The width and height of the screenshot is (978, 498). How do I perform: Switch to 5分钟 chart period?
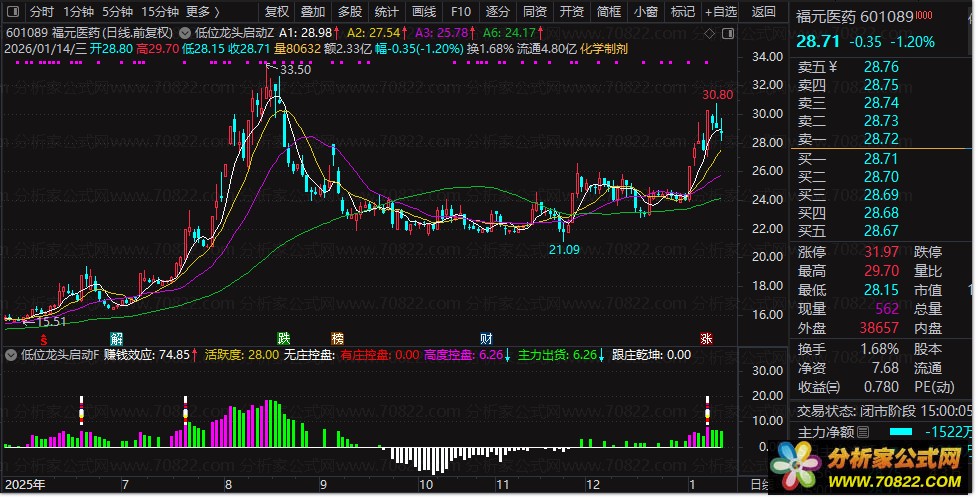click(117, 11)
